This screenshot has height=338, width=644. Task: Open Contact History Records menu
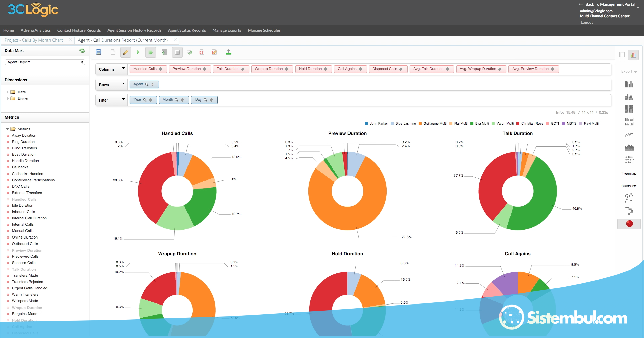point(79,30)
